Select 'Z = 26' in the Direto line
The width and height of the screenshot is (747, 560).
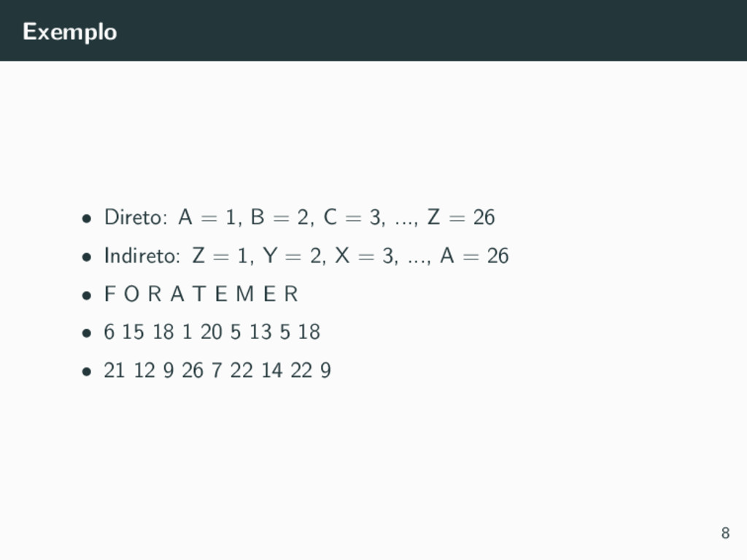click(x=461, y=217)
